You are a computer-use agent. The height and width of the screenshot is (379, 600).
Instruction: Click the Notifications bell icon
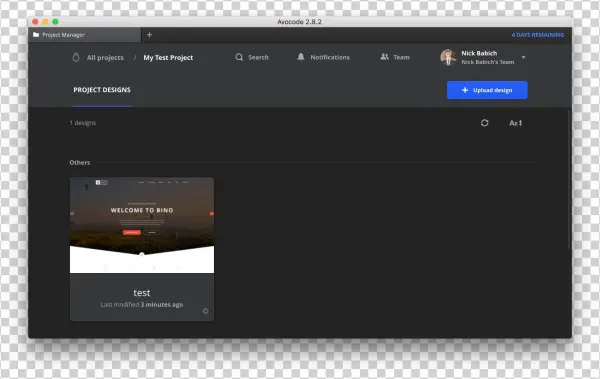(301, 57)
